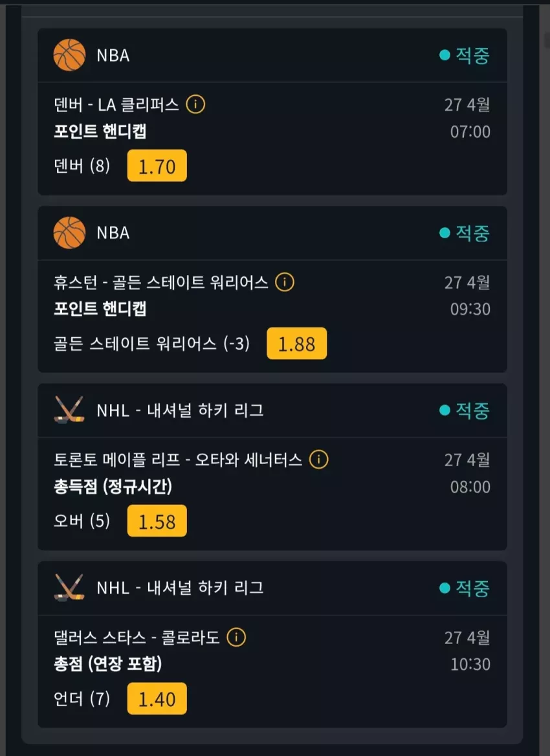Select the 1.40 odds for 언더 (7)
This screenshot has width=550, height=756.
coord(157,698)
